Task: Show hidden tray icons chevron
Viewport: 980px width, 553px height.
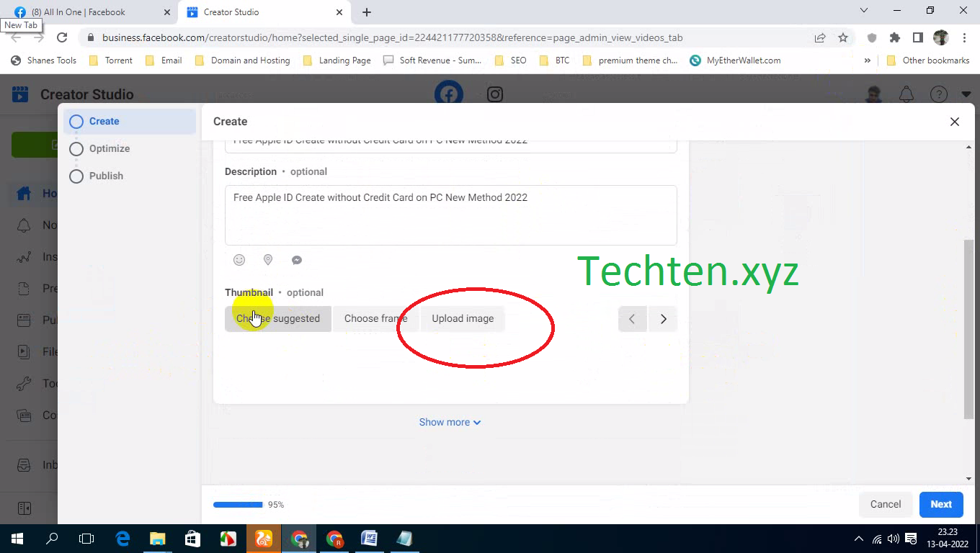Action: click(858, 539)
